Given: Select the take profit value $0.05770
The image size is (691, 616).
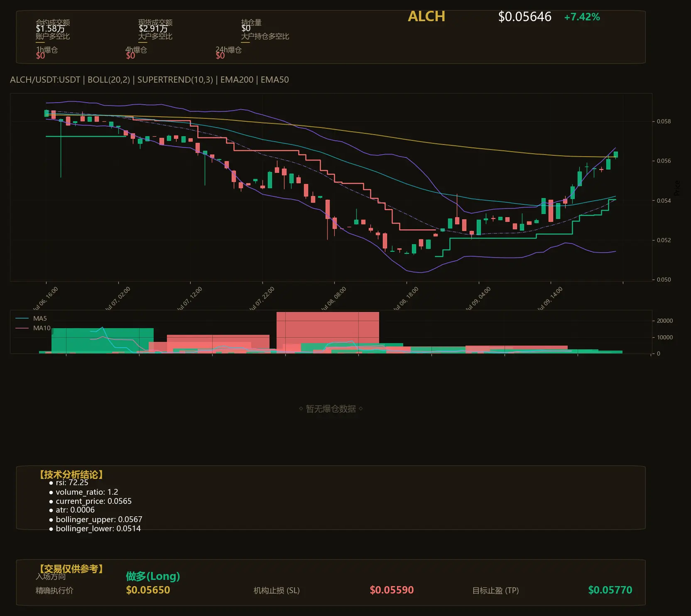Looking at the screenshot, I should (x=610, y=590).
